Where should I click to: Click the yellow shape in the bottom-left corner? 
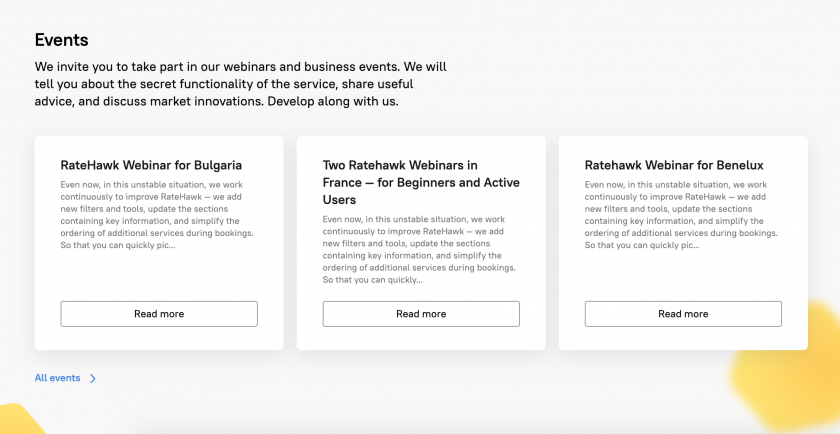pos(19,420)
